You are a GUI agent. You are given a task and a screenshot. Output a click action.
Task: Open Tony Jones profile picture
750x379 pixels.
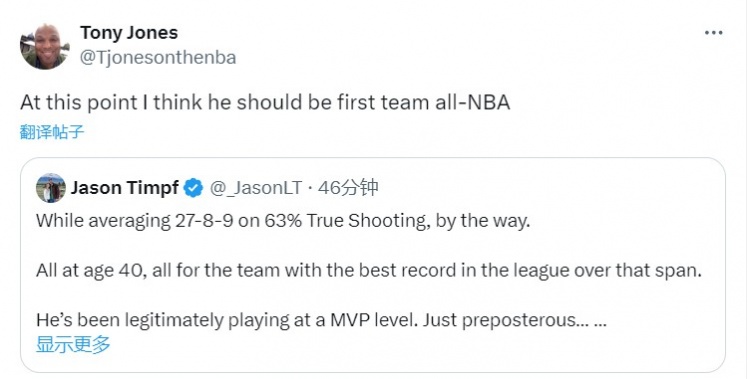coord(44,46)
